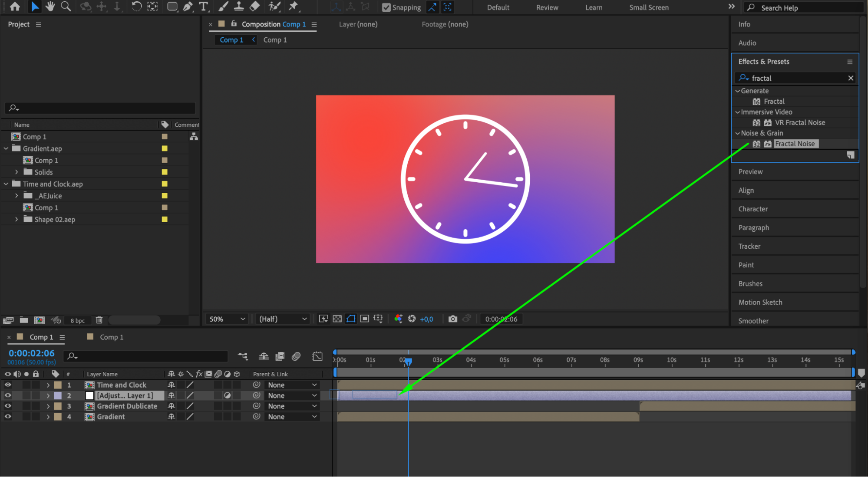Viewport: 868px width, 477px height.
Task: Expand the Solids folder
Action: [17, 172]
